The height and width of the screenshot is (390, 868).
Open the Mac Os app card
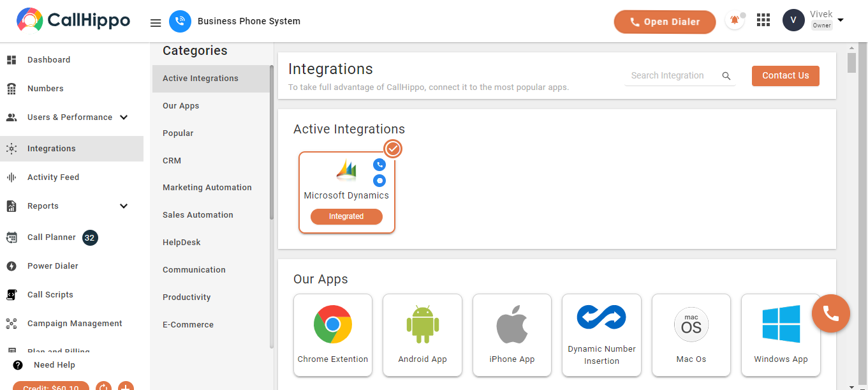(691, 335)
